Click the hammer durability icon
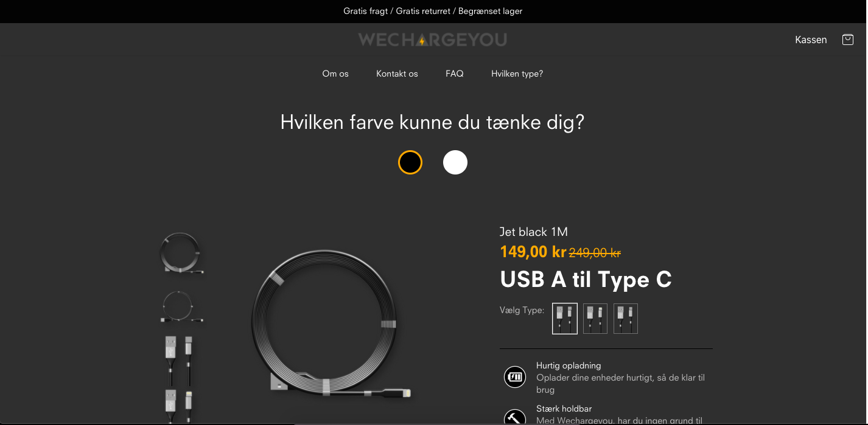Viewport: 868px width, 425px height. 515,418
